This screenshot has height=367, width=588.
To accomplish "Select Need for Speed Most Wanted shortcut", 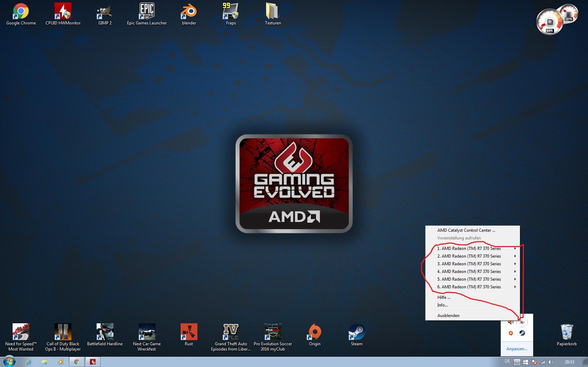I will [21, 337].
